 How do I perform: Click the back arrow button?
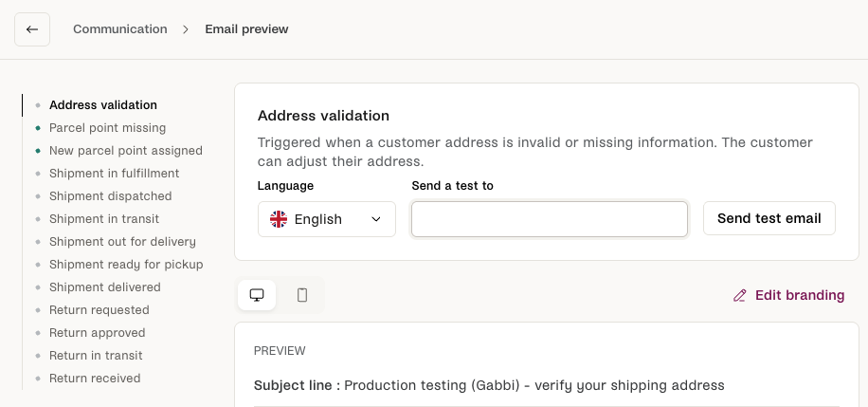(32, 29)
